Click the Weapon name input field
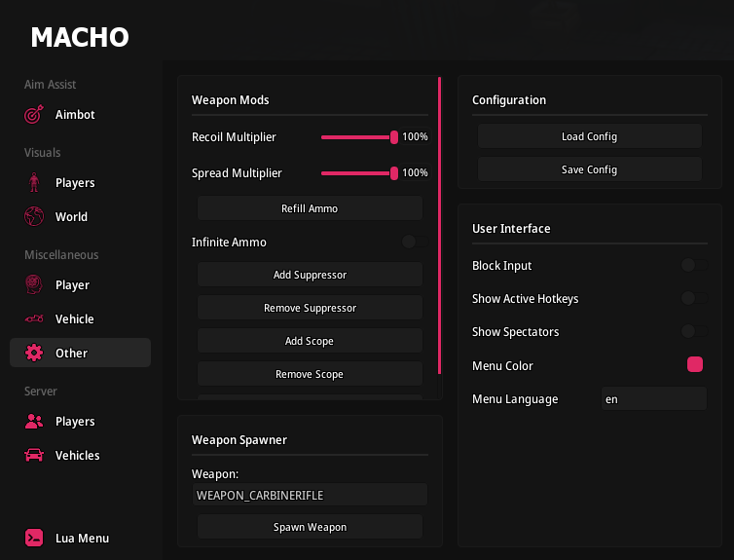The height and width of the screenshot is (560, 734). tap(311, 495)
